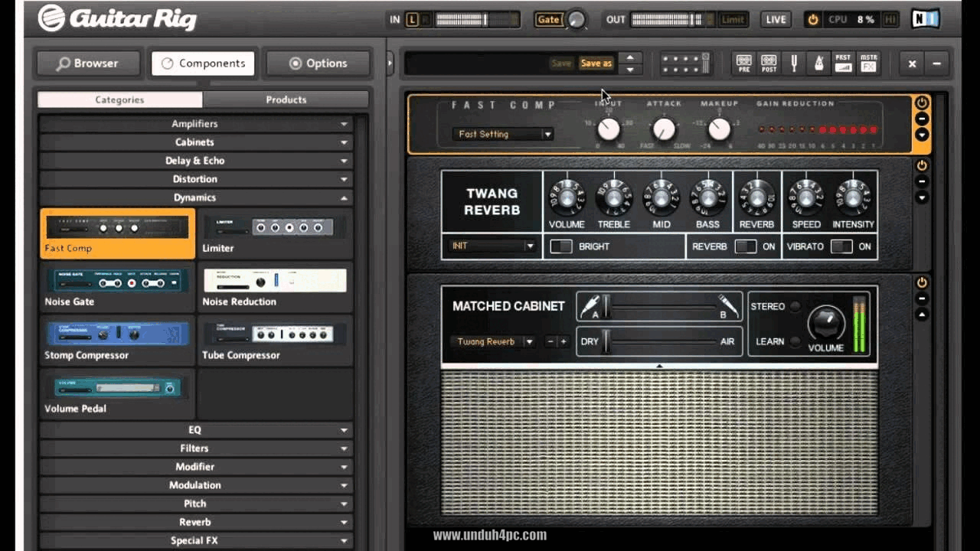Select the previous preset with up arrow
The image size is (980, 551).
pos(630,57)
